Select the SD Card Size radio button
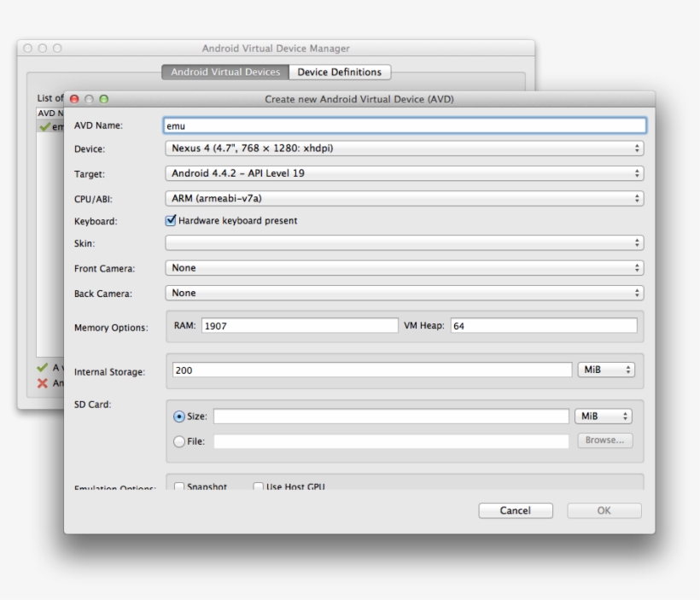 point(179,417)
